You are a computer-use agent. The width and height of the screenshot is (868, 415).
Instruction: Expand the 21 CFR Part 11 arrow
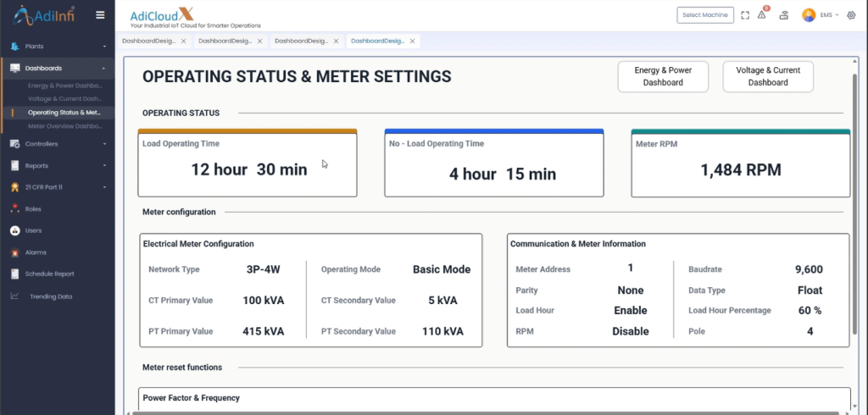pyautogui.click(x=104, y=187)
